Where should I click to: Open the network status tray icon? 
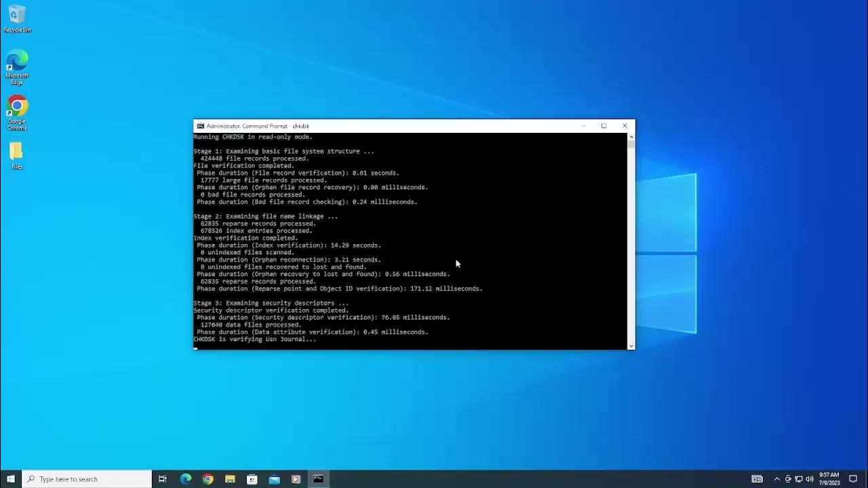(799, 479)
